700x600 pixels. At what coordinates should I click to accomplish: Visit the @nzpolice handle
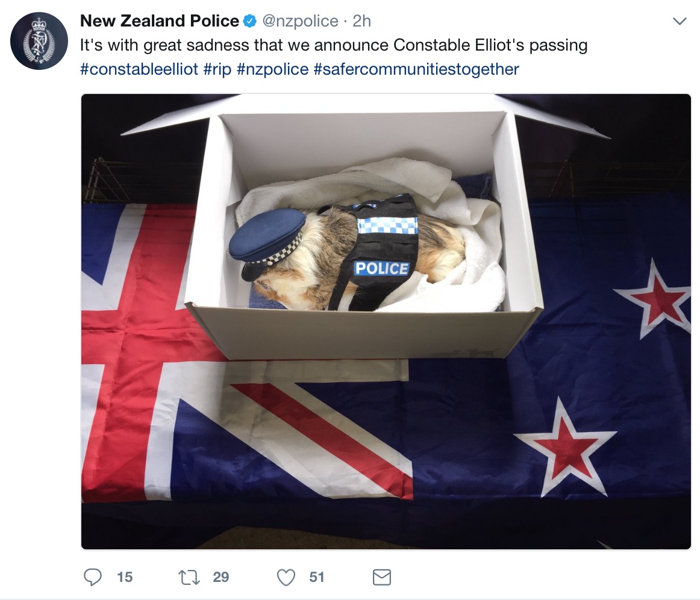tap(300, 21)
